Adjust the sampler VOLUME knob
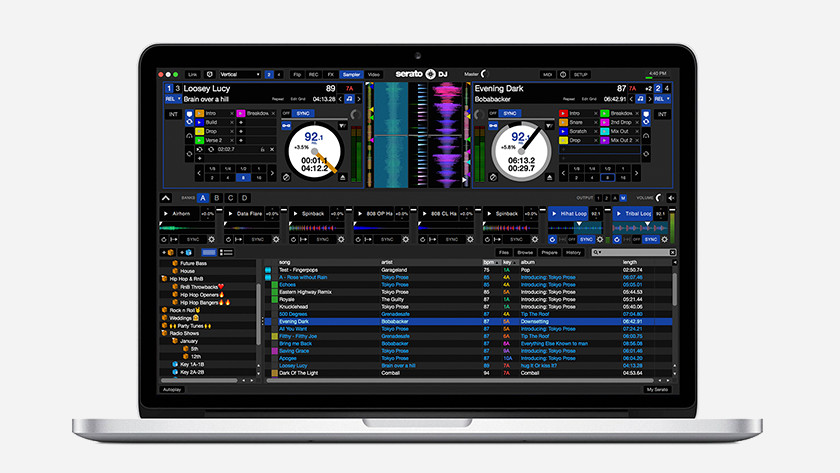 click(x=659, y=198)
